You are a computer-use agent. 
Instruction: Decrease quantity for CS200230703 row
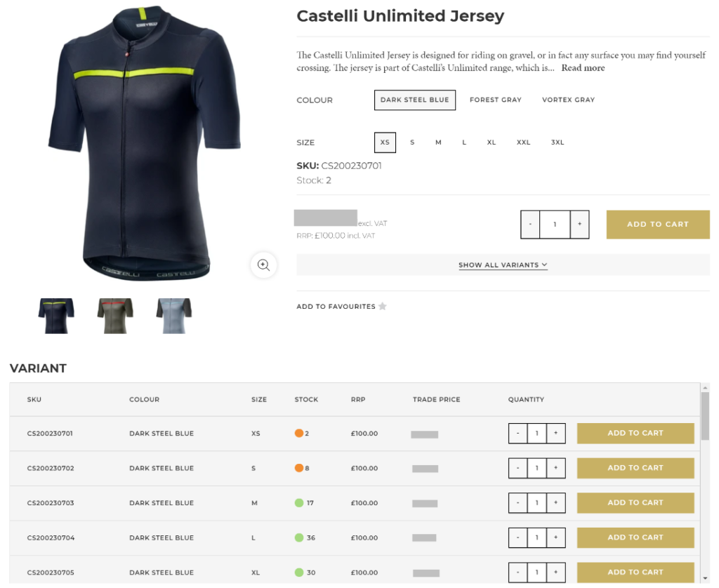point(517,503)
